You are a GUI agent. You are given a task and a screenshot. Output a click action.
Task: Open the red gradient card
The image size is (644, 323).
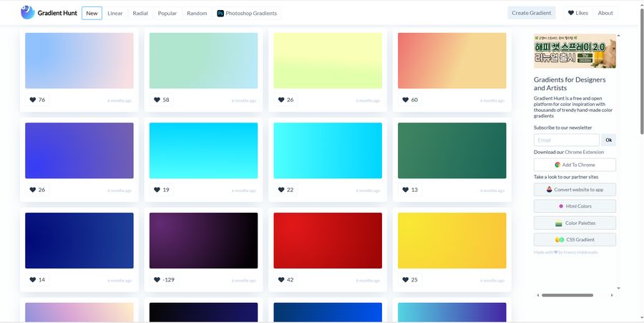coord(328,241)
